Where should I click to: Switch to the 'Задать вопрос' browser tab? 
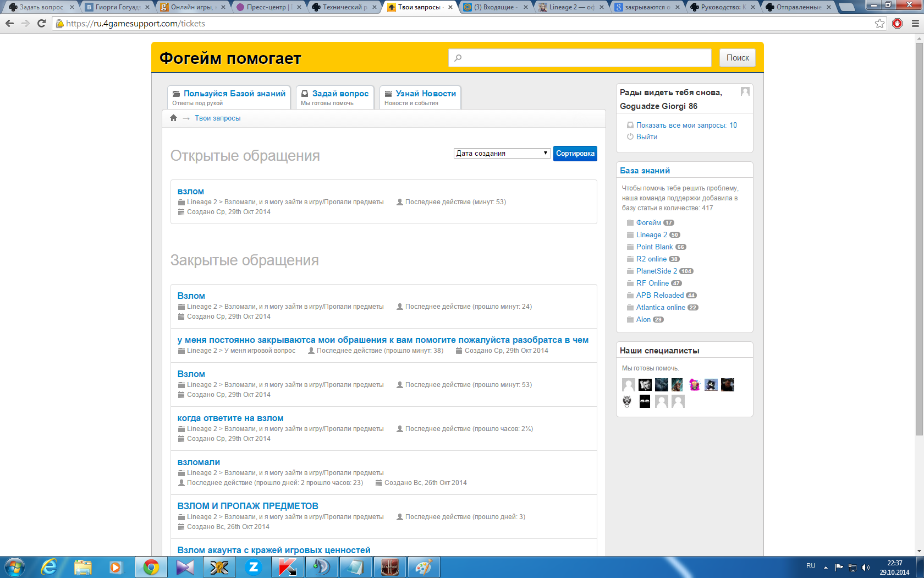click(x=41, y=7)
